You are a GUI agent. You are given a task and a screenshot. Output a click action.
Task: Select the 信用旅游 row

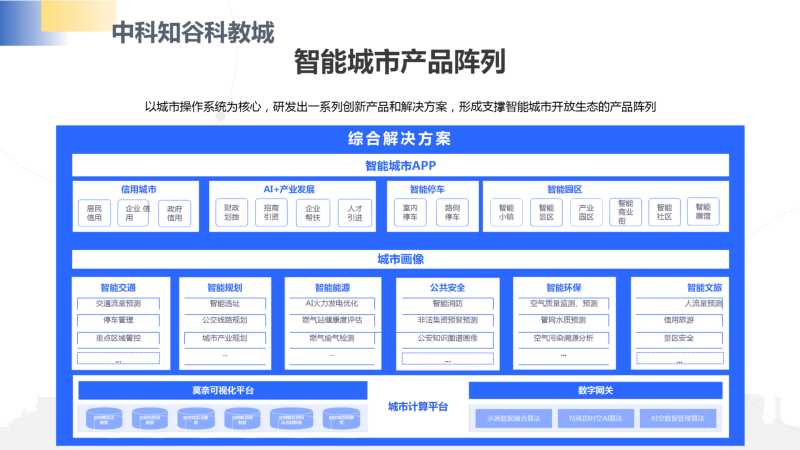click(x=680, y=320)
